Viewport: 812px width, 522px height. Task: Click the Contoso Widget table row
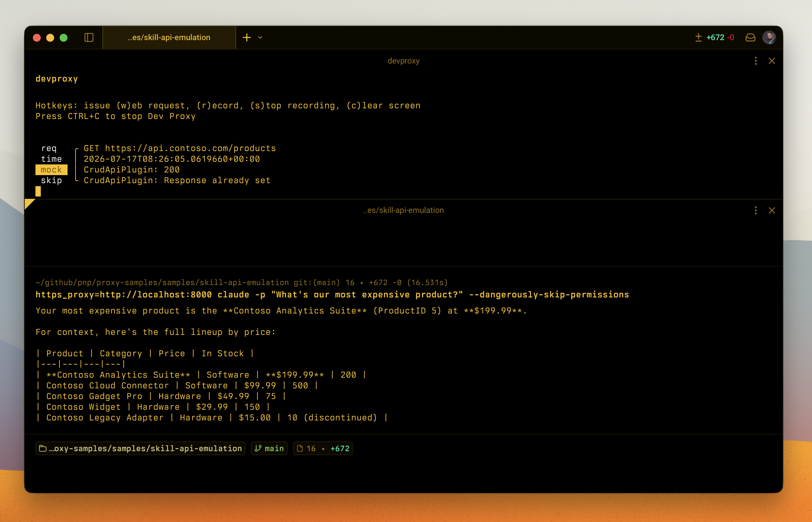153,407
